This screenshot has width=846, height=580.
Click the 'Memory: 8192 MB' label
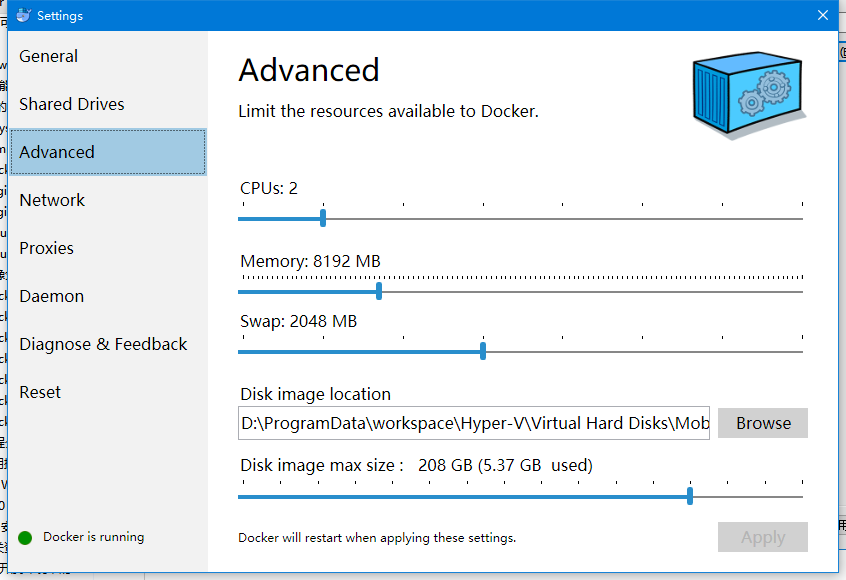[310, 261]
